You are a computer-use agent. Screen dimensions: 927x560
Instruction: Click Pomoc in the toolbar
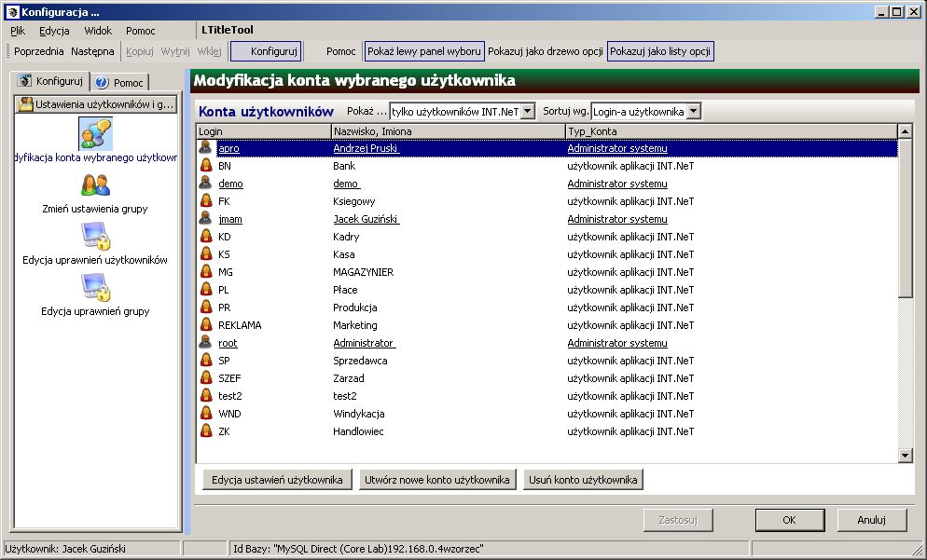tap(341, 51)
